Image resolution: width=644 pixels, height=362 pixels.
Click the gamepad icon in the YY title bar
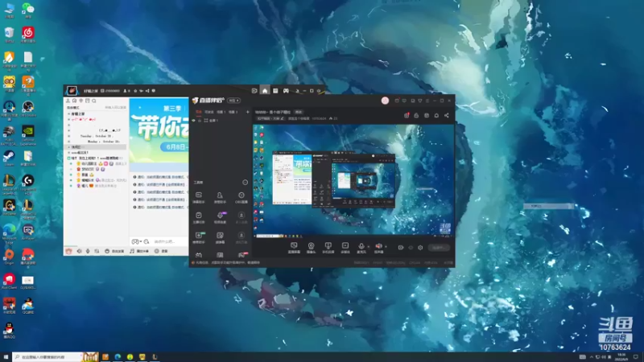[286, 91]
